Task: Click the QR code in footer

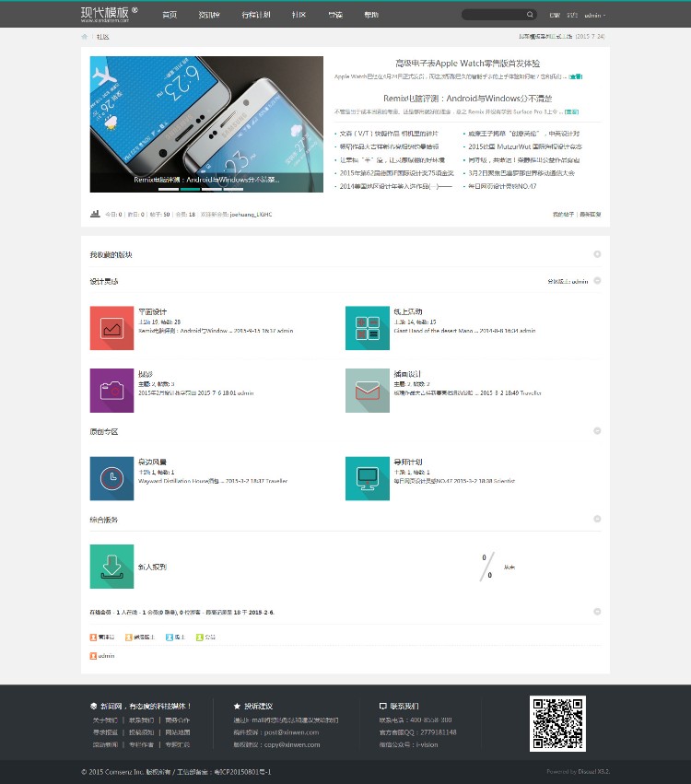Action: (x=557, y=723)
